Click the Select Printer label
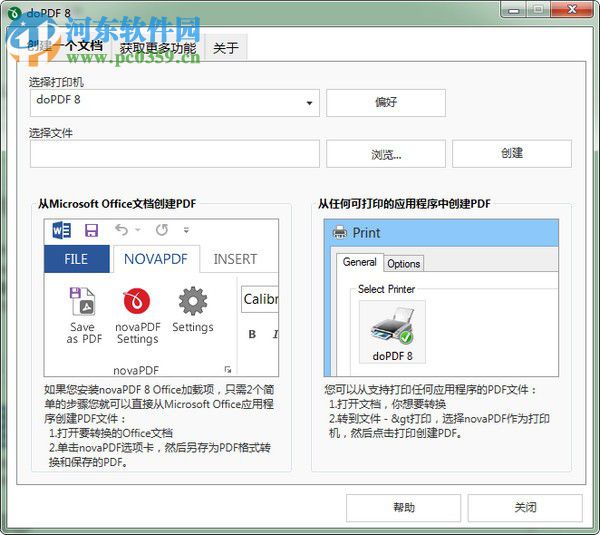Screen dimensions: 600x535 tap(386, 289)
